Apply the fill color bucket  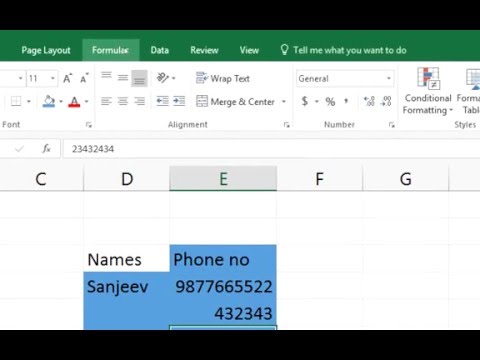point(49,101)
